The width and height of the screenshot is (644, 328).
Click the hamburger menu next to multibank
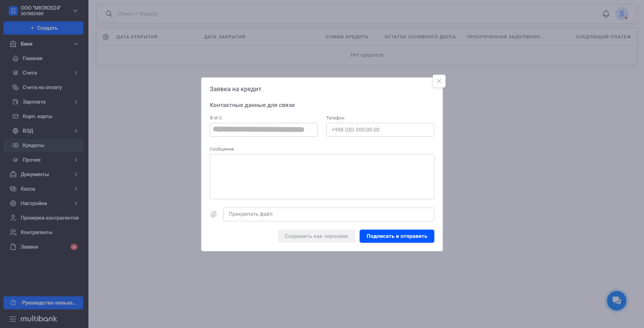[13, 319]
